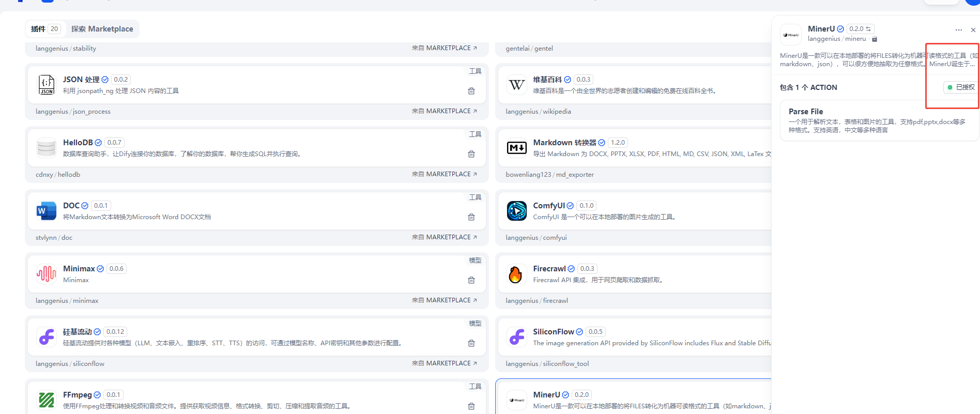The image size is (980, 414).
Task: Click MinerU logo in detail panel
Action: coord(791,35)
